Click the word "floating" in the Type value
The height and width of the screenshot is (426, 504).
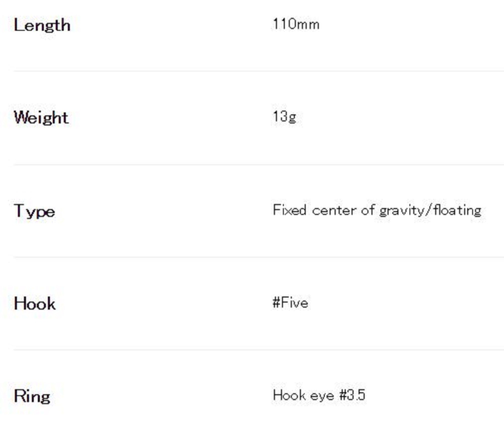(x=457, y=210)
